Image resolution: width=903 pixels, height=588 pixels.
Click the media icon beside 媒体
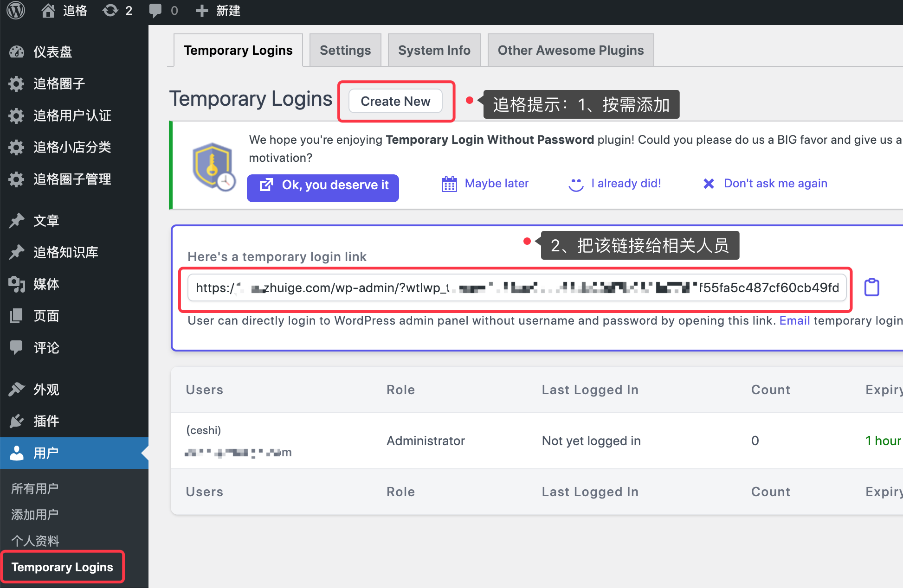[16, 284]
